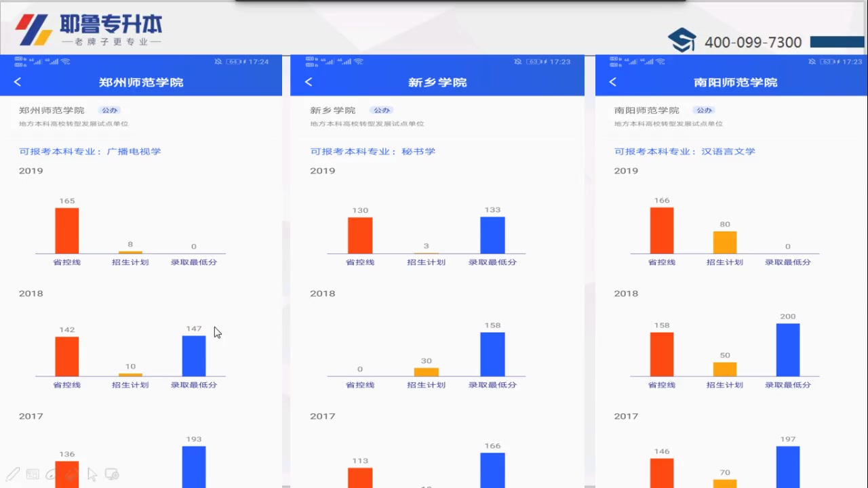The image size is (868, 488).
Task: Click 2019 year label in 郑州师范学院 panel
Action: 31,171
